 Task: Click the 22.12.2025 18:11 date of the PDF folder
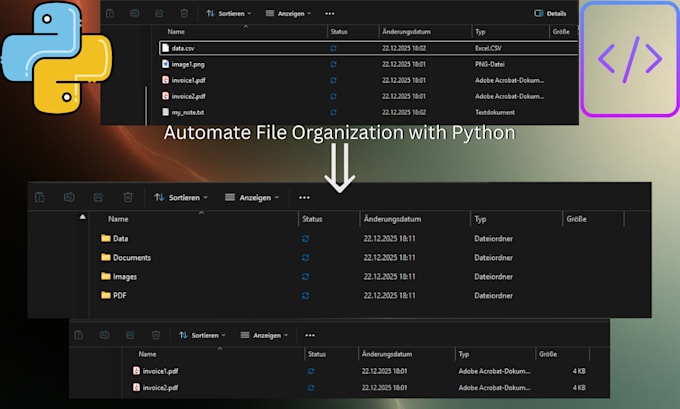tap(389, 295)
